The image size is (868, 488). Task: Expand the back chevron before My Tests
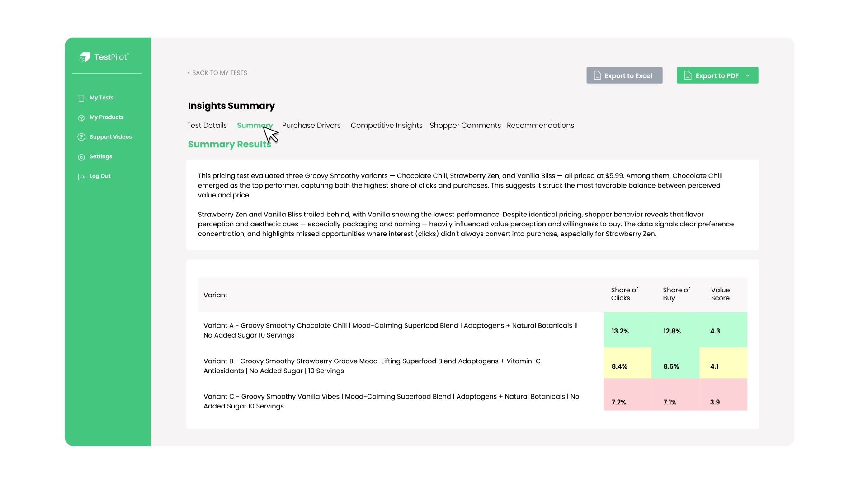[x=189, y=73]
